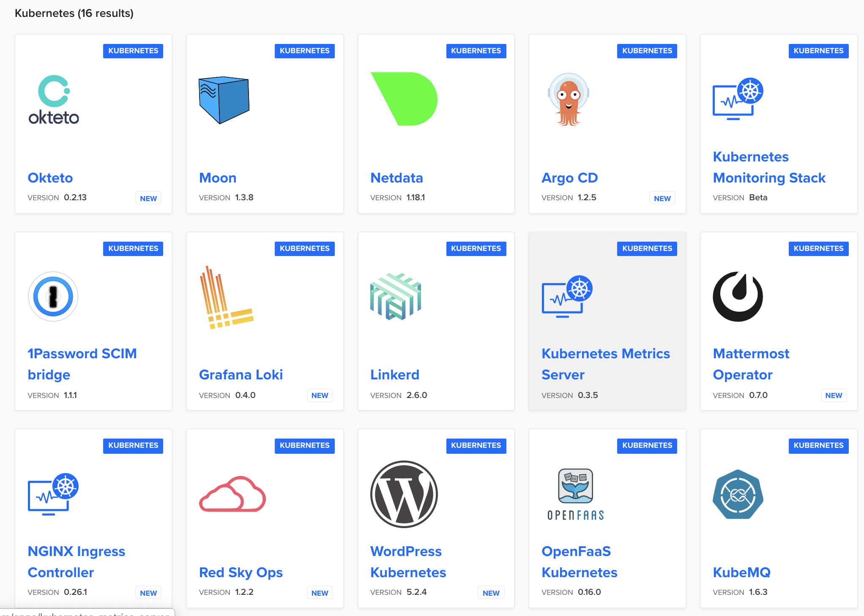Click Kubernetes tag on Moon card
864x616 pixels.
click(305, 51)
